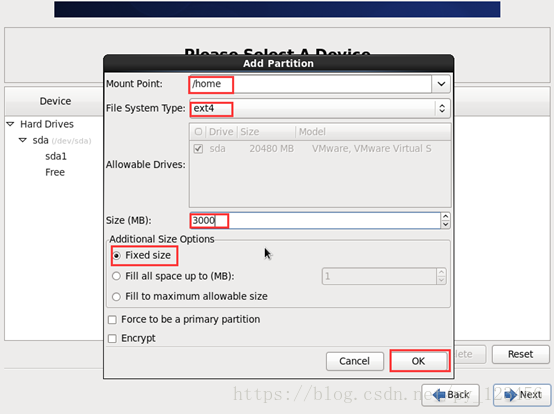Image resolution: width=554 pixels, height=414 pixels.
Task: Click the Drive column header radio indicator
Action: pos(198,132)
